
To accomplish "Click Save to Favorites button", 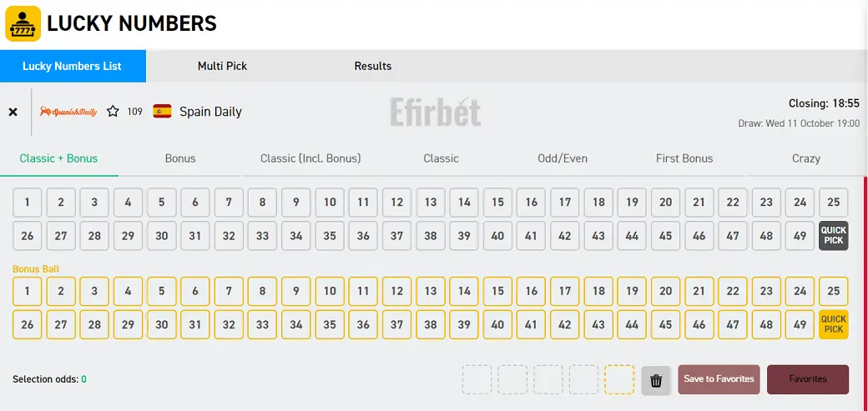I will (719, 379).
